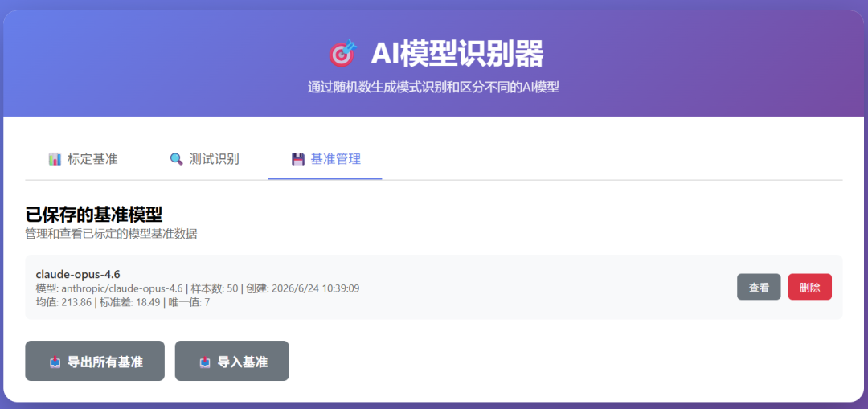Viewport: 868px width, 409px height.
Task: Click the magnifier icon on 测试识别 tab
Action: (176, 160)
